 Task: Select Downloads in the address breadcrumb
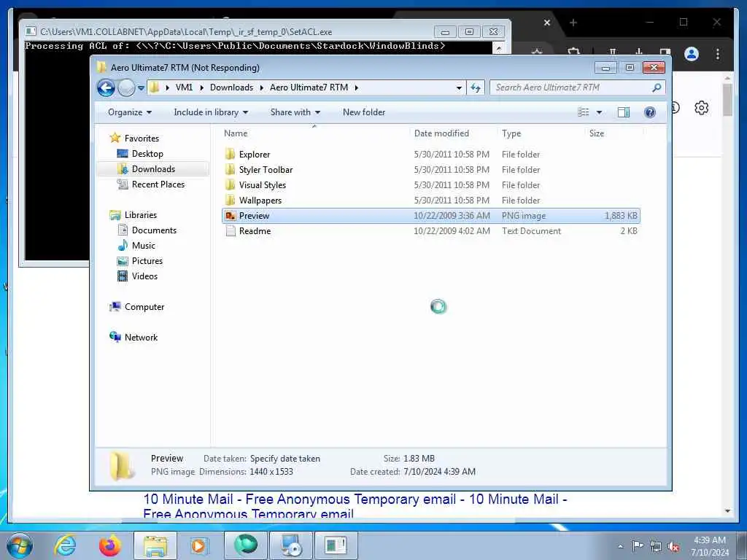tap(231, 87)
